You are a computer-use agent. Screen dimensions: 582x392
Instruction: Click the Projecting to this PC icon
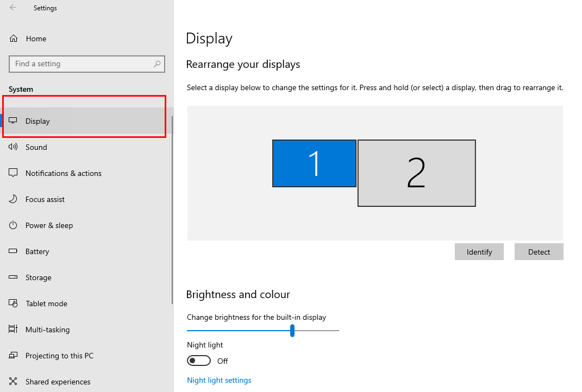13,355
